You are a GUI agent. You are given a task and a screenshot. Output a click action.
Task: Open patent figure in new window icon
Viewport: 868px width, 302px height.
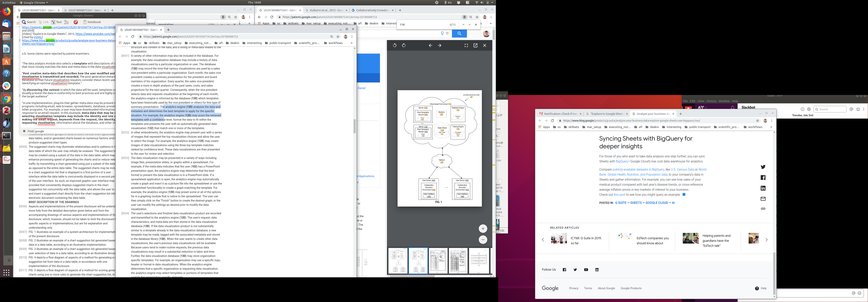[x=475, y=45]
